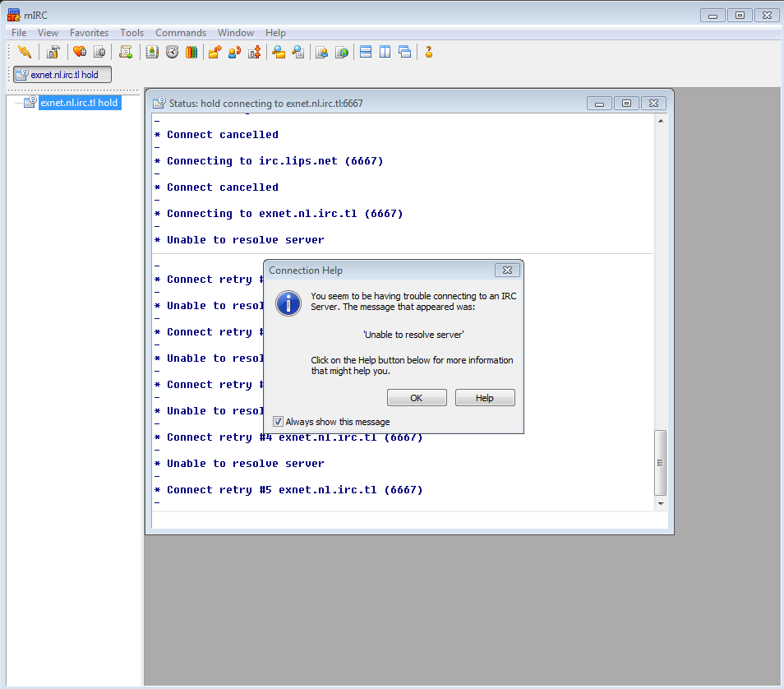Open the Window menu
This screenshot has height=689, width=784.
point(236,33)
